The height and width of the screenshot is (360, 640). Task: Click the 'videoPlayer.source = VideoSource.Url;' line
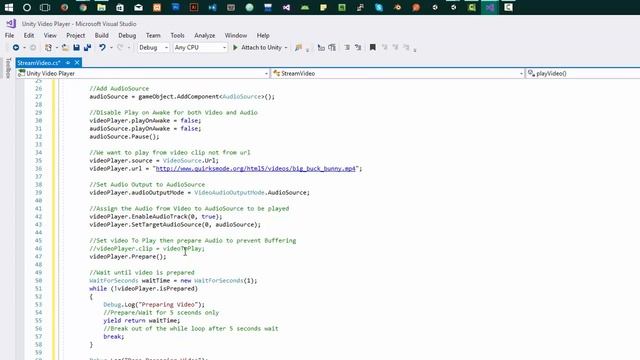tap(154, 161)
